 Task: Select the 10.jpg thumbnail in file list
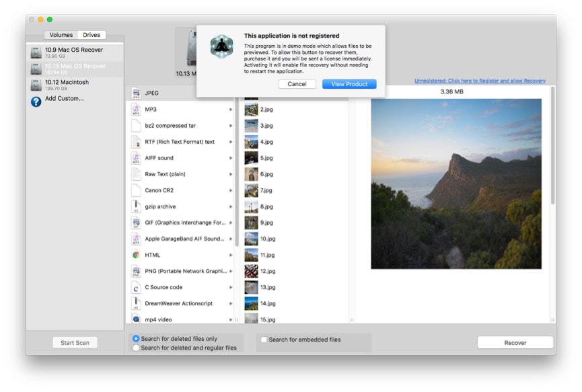click(251, 239)
